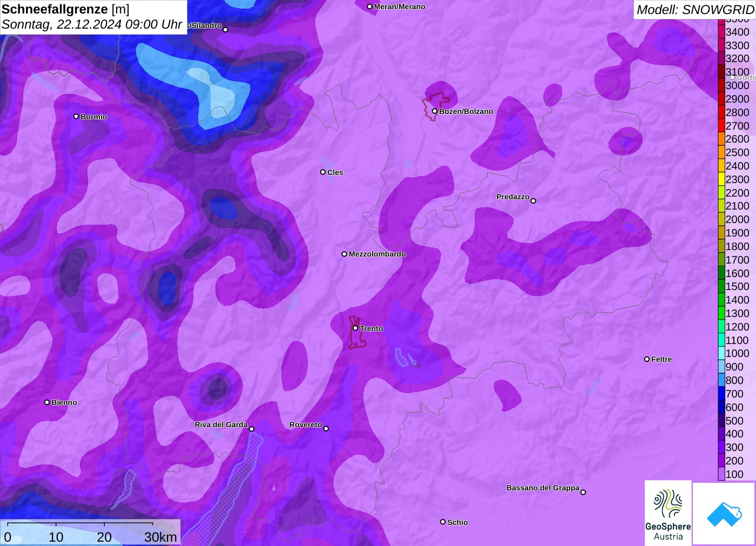Click the 10 scale bar label
The image size is (756, 546).
[x=56, y=537]
